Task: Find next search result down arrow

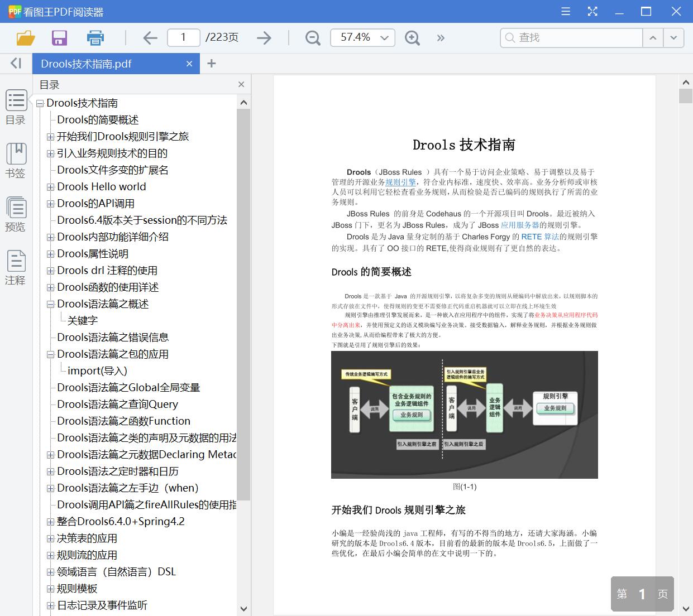Action: tap(673, 38)
